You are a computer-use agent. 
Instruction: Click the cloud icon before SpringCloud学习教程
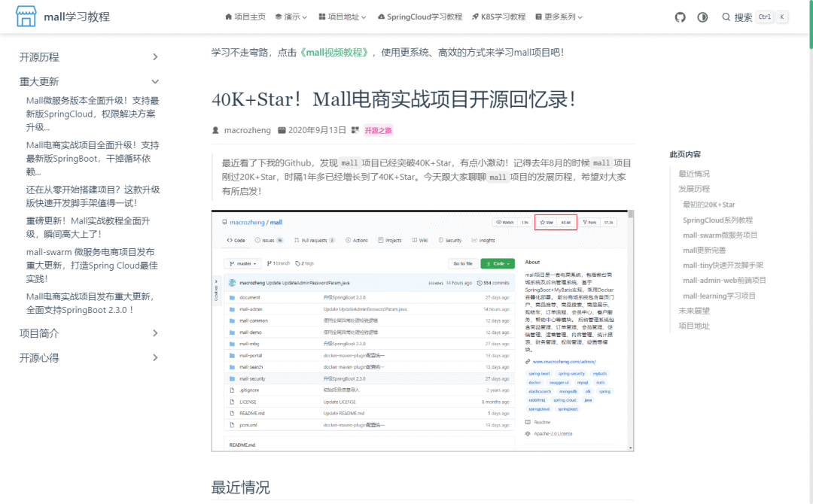[x=381, y=17]
